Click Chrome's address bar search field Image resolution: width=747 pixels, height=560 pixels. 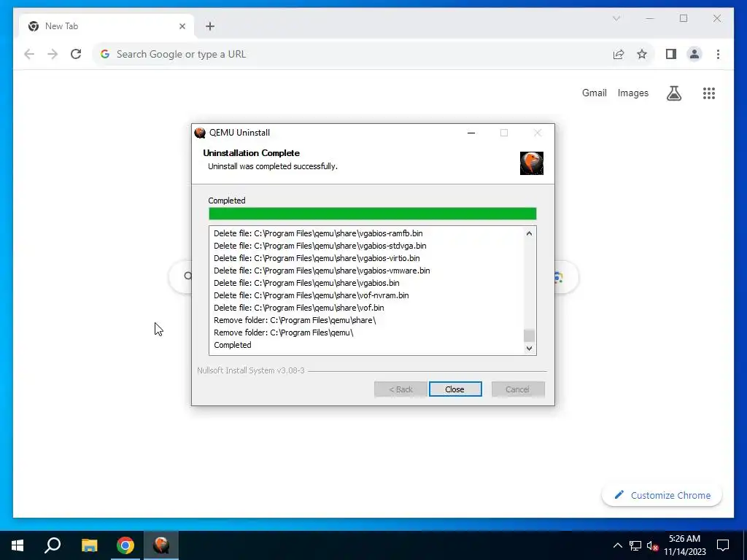click(x=352, y=54)
